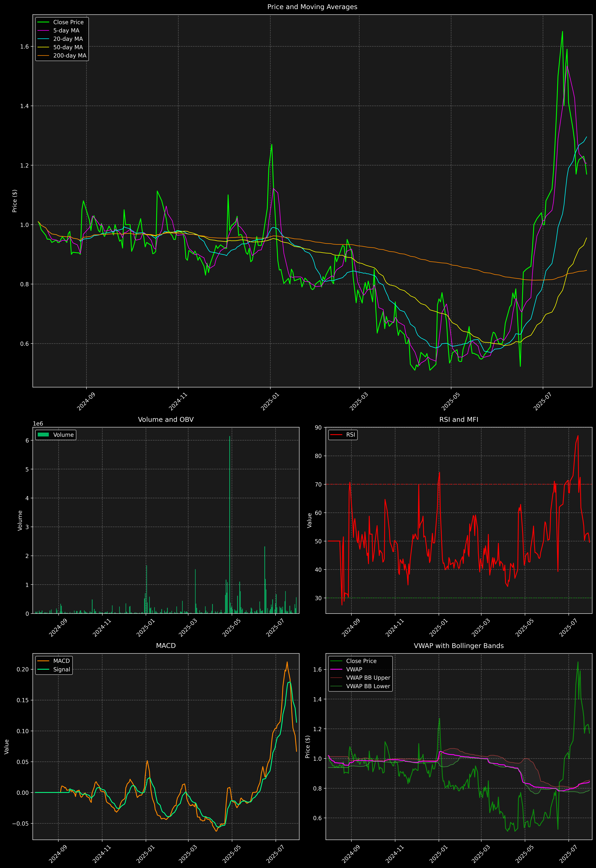Click the 'RSI and MFI' chart title
The image size is (596, 868).
[x=459, y=419]
